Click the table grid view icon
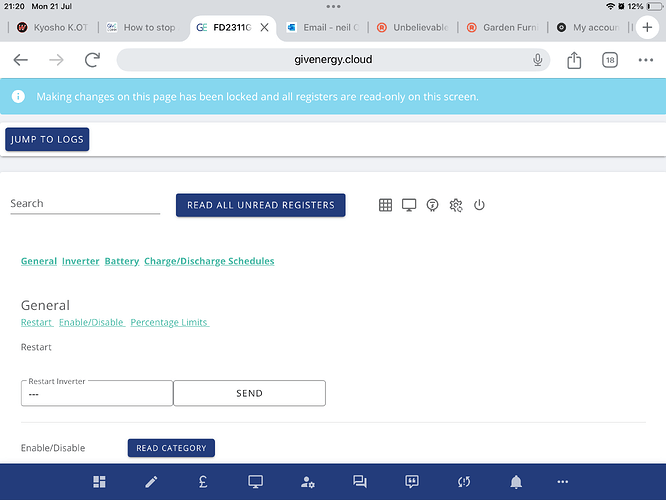The image size is (666, 500). [385, 205]
